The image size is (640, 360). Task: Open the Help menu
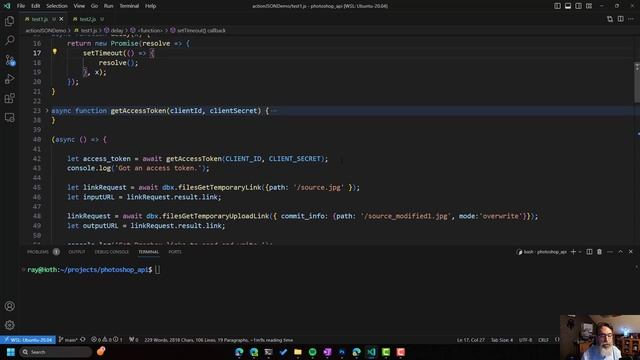tap(151, 6)
